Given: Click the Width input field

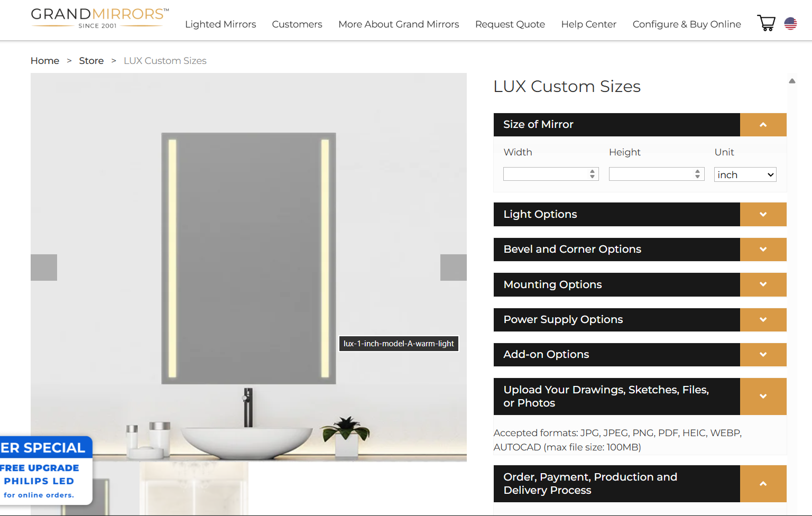Looking at the screenshot, I should [x=551, y=174].
